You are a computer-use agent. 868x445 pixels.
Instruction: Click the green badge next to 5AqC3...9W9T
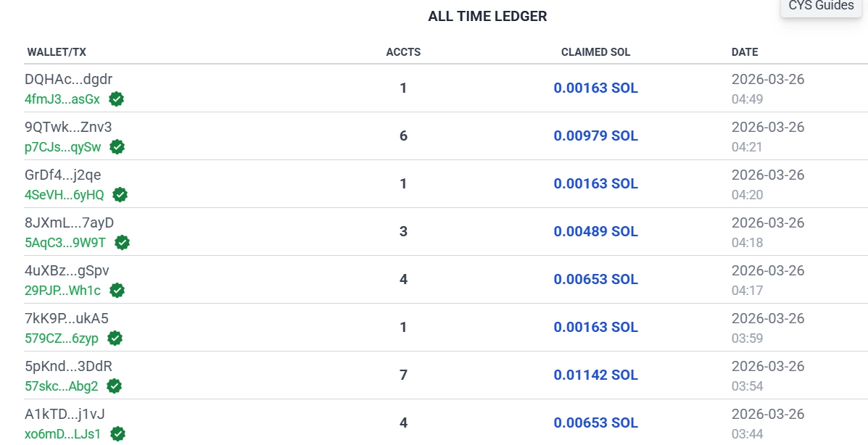(122, 243)
